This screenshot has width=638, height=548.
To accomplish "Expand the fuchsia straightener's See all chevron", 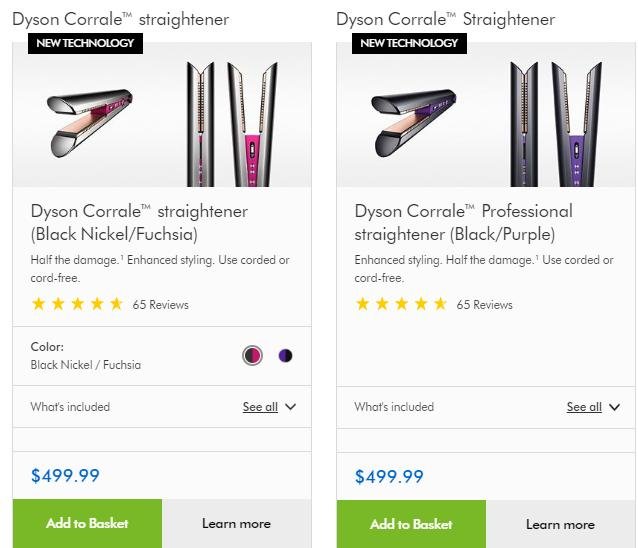I will coord(291,407).
